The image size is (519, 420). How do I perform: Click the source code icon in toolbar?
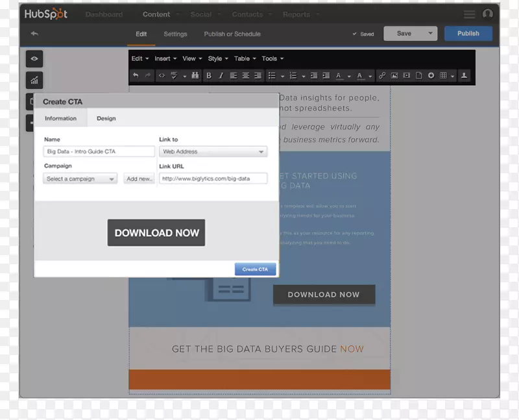162,76
